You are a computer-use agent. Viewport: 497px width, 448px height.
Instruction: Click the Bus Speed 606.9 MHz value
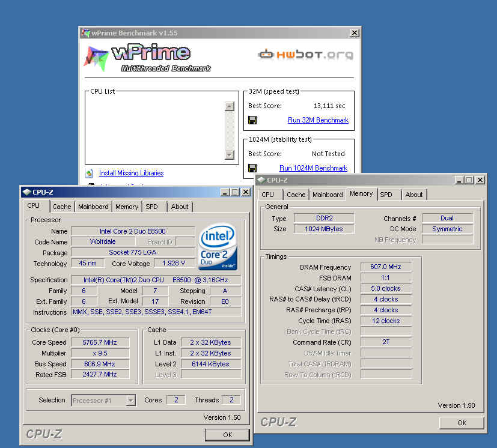[100, 364]
